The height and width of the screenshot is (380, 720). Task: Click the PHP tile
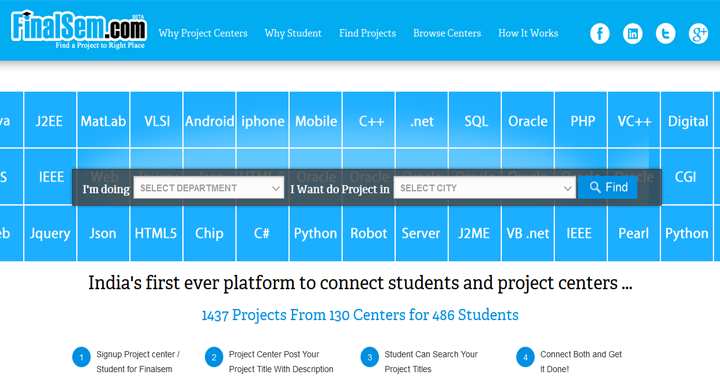click(581, 120)
